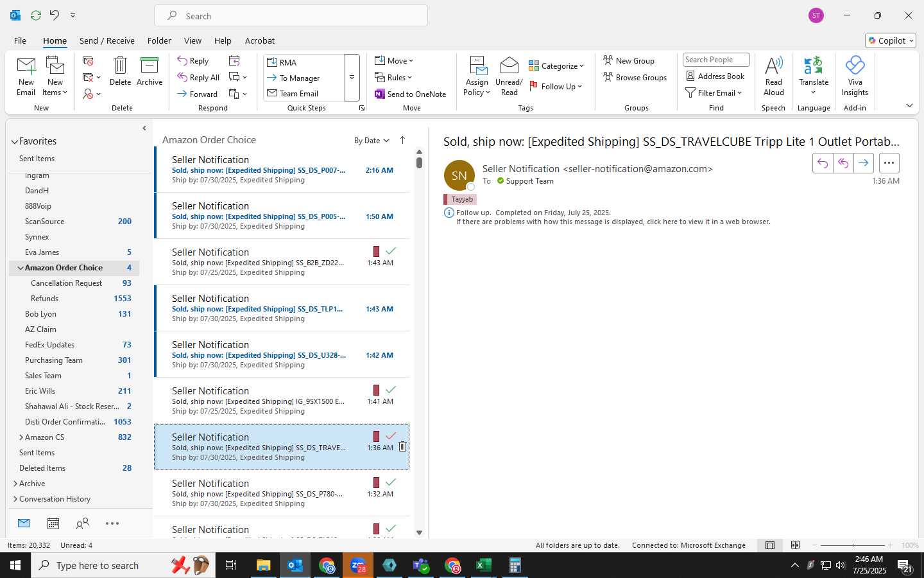Toggle checkmark flag on 1:32 AM SS_DS_P780 message
Image resolution: width=924 pixels, height=578 pixels.
[x=391, y=482]
